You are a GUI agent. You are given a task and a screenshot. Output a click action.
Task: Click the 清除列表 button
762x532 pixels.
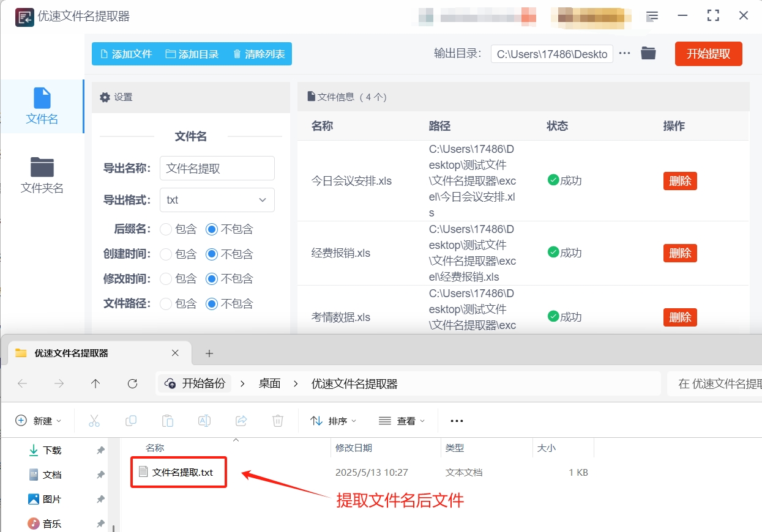[259, 54]
